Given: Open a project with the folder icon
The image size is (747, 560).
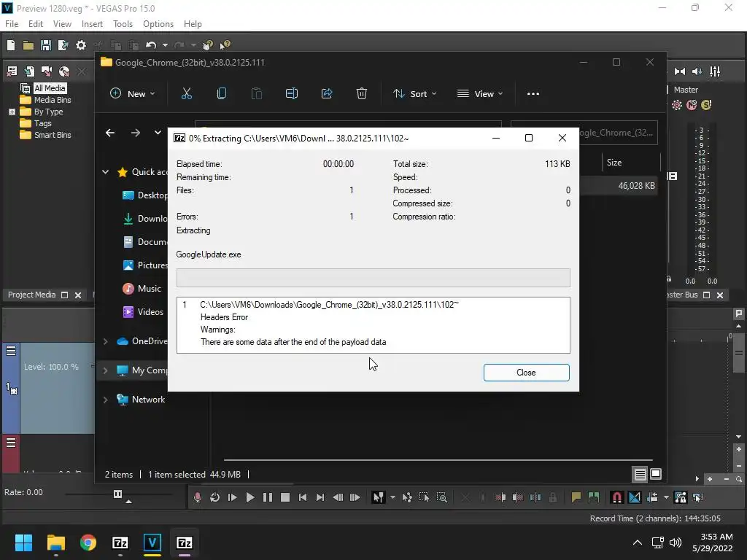Looking at the screenshot, I should (x=28, y=45).
